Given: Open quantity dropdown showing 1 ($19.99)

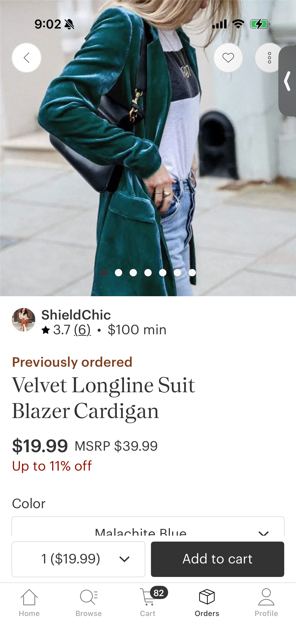Looking at the screenshot, I should tap(79, 559).
